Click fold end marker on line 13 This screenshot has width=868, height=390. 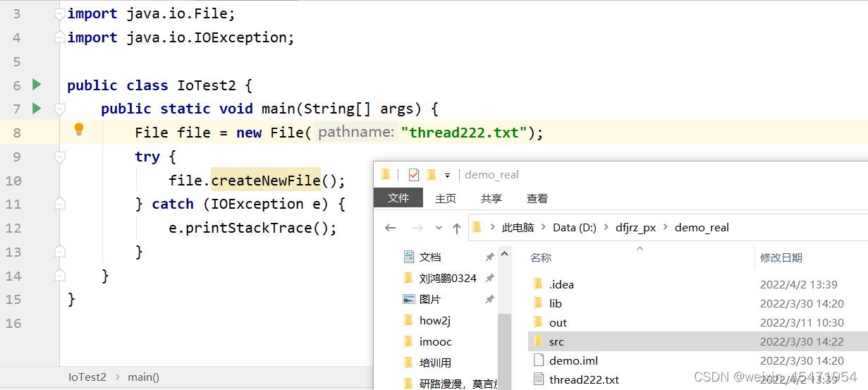[x=60, y=251]
